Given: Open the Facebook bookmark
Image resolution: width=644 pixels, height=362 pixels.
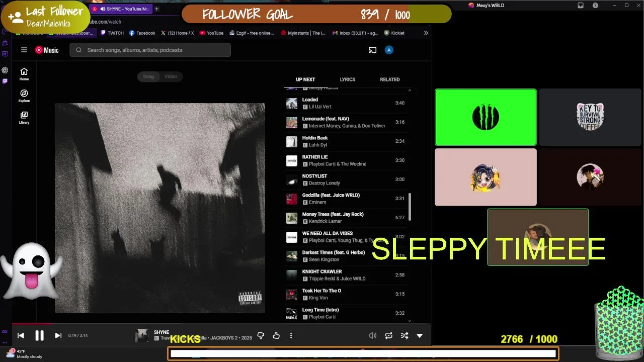Looking at the screenshot, I should pyautogui.click(x=142, y=33).
